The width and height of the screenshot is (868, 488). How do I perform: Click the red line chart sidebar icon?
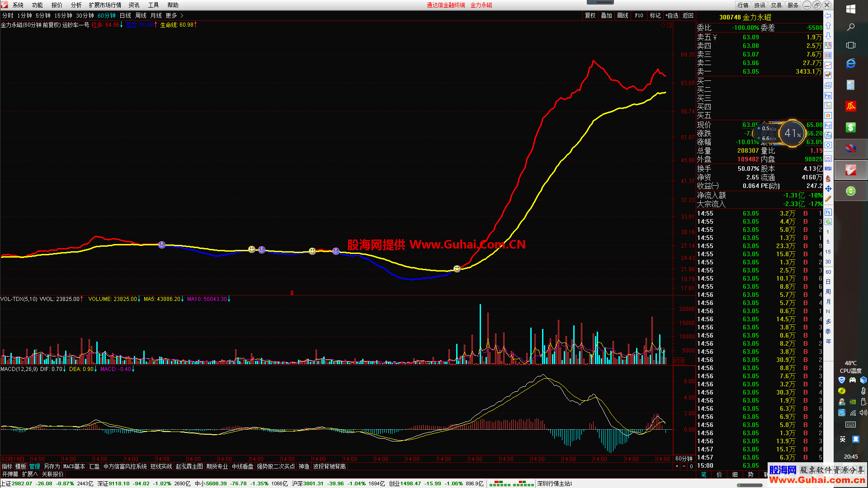click(828, 65)
